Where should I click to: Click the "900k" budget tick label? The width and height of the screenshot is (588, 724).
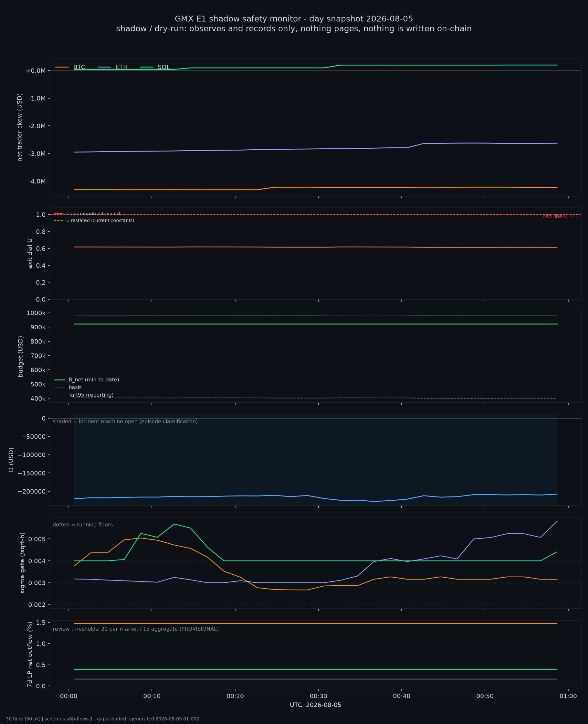[38, 327]
